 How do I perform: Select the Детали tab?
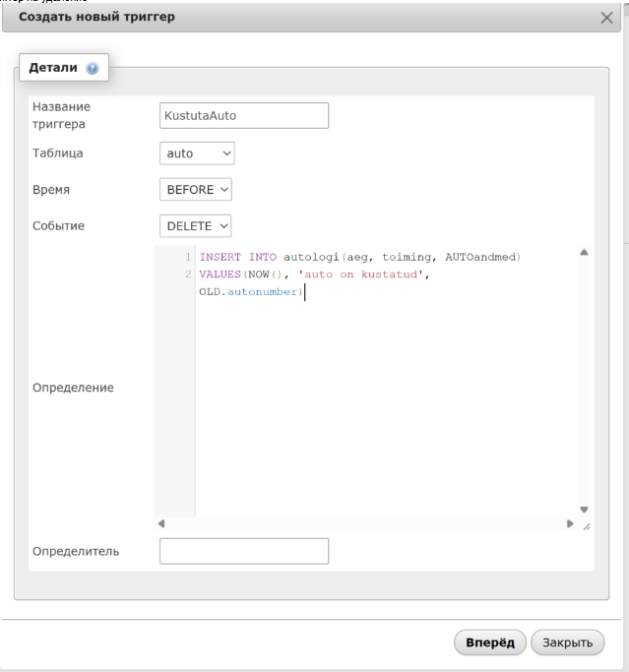tap(57, 70)
